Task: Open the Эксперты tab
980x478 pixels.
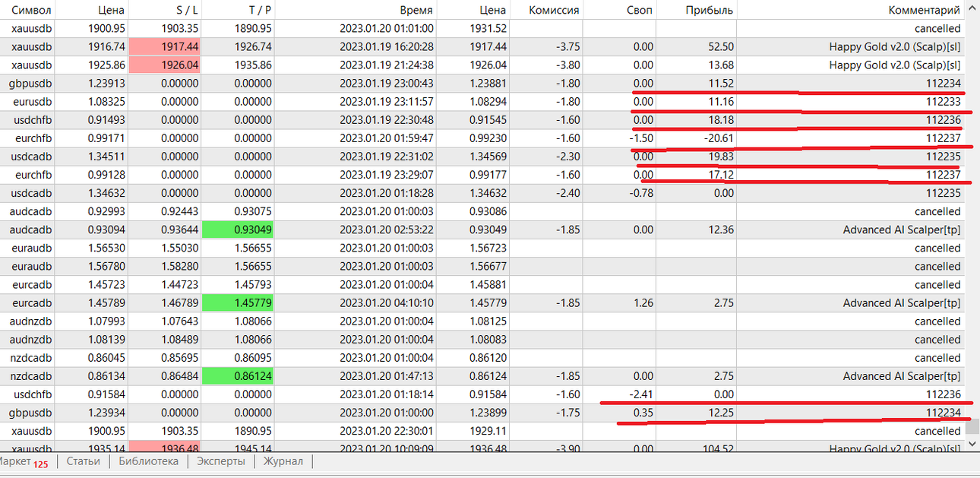Action: pyautogui.click(x=221, y=461)
